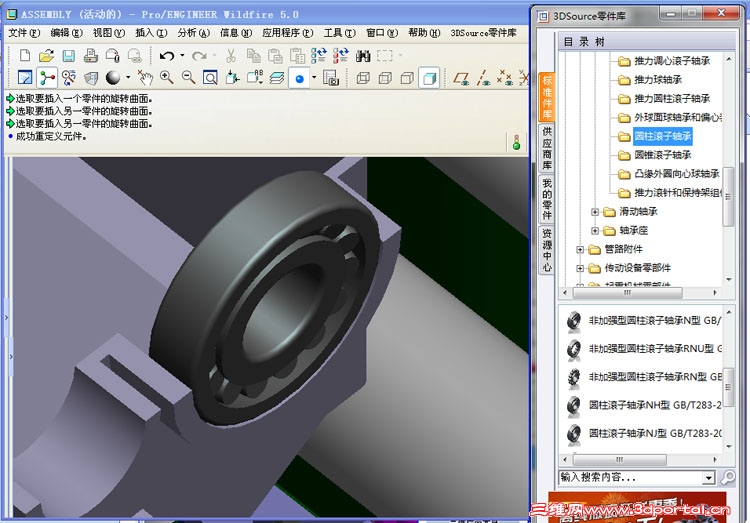750x523 pixels.
Task: Click the binoculars Find icon
Action: 363,56
